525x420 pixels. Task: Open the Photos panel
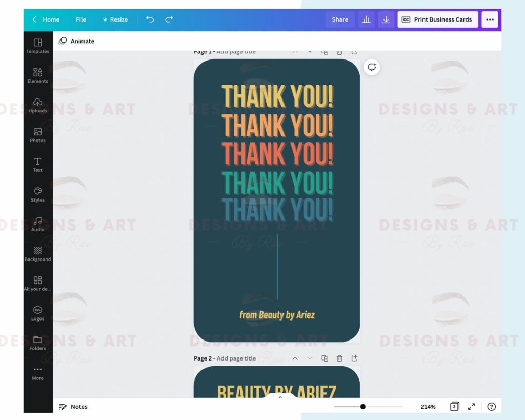tap(37, 135)
